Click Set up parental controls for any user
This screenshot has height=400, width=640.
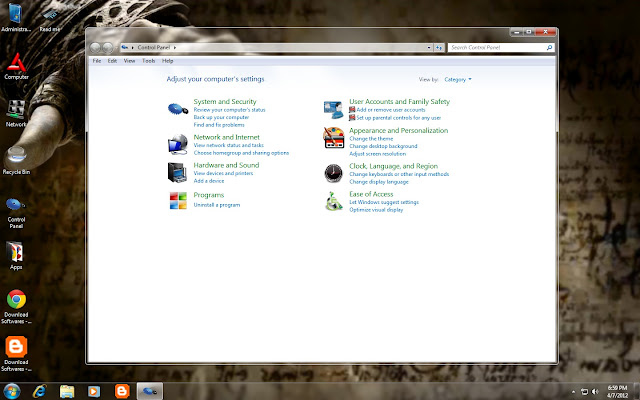[x=398, y=118]
